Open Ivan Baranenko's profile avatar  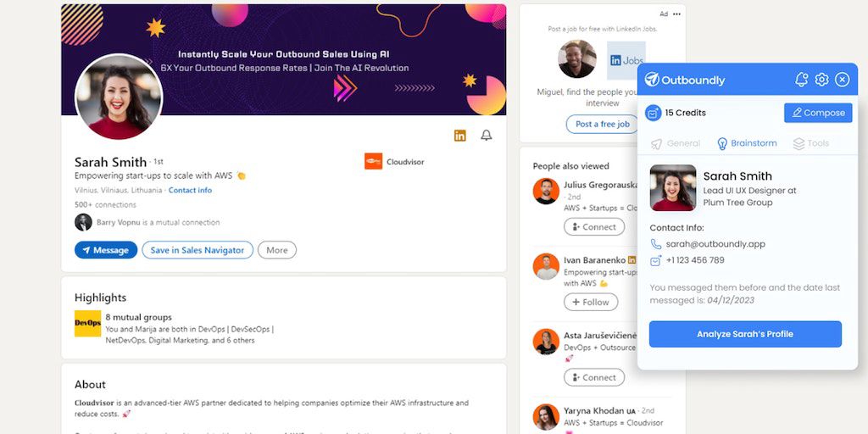[546, 266]
